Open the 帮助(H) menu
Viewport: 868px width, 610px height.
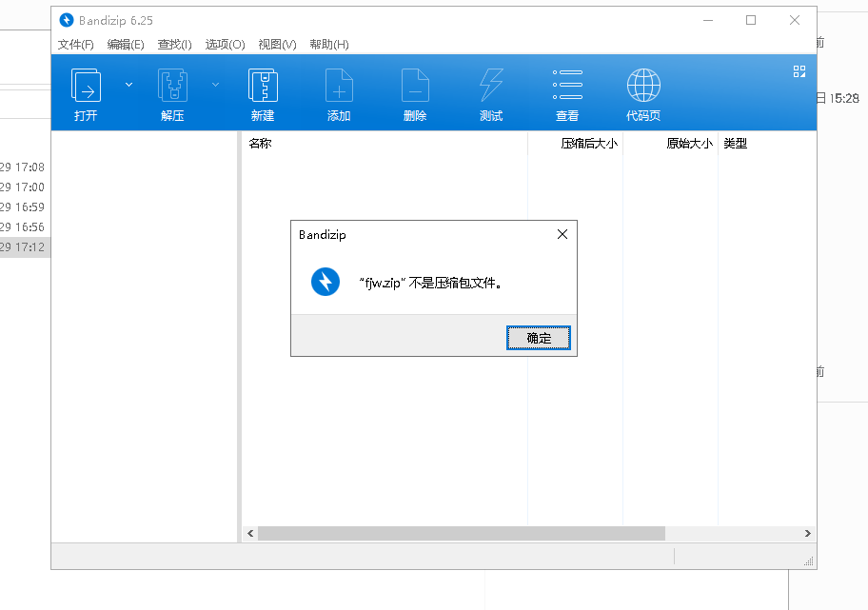click(x=328, y=45)
